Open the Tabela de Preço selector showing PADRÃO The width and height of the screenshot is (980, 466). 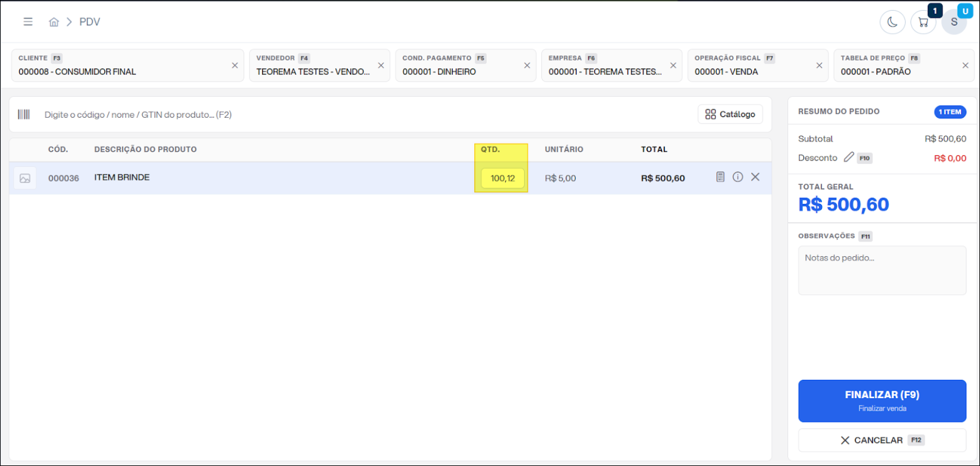click(x=905, y=65)
